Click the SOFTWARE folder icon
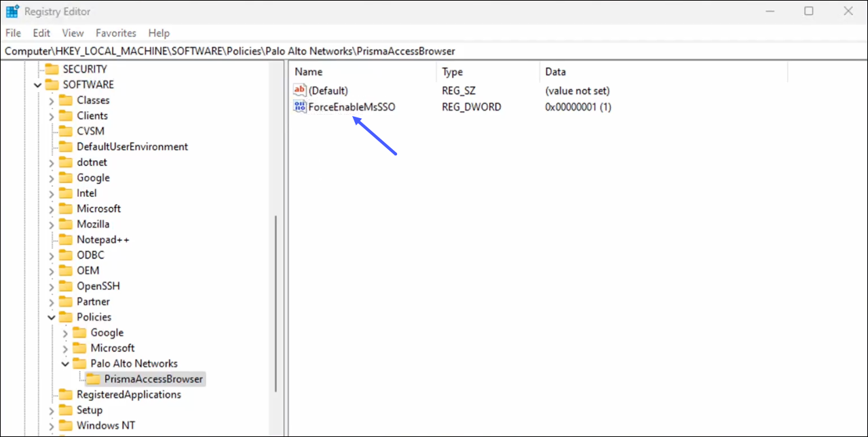This screenshot has height=437, width=868. 52,85
